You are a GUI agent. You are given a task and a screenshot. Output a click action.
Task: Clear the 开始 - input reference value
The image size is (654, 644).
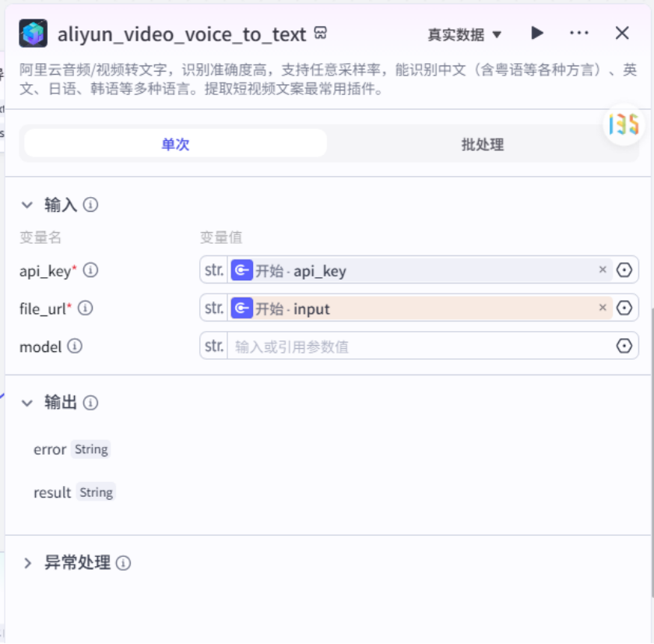603,308
